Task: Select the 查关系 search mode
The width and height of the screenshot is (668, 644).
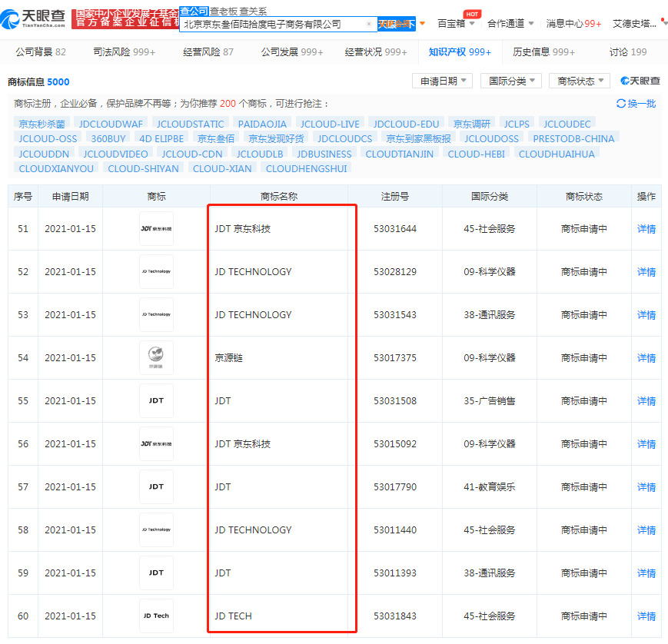Action: coord(253,12)
